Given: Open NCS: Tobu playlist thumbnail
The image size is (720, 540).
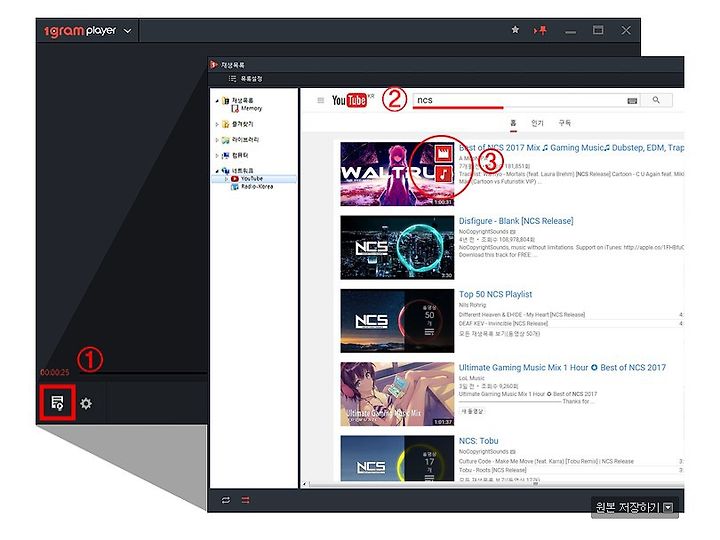Looking at the screenshot, I should click(x=397, y=458).
